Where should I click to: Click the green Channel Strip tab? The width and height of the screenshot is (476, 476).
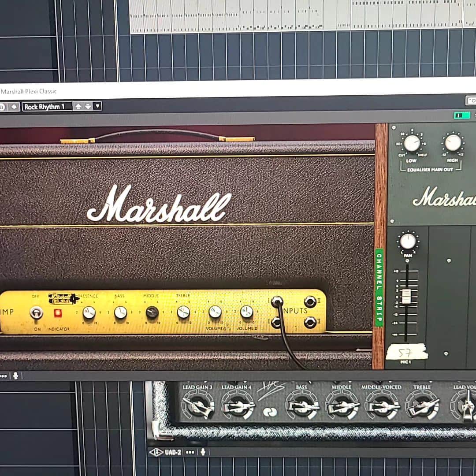379,287
